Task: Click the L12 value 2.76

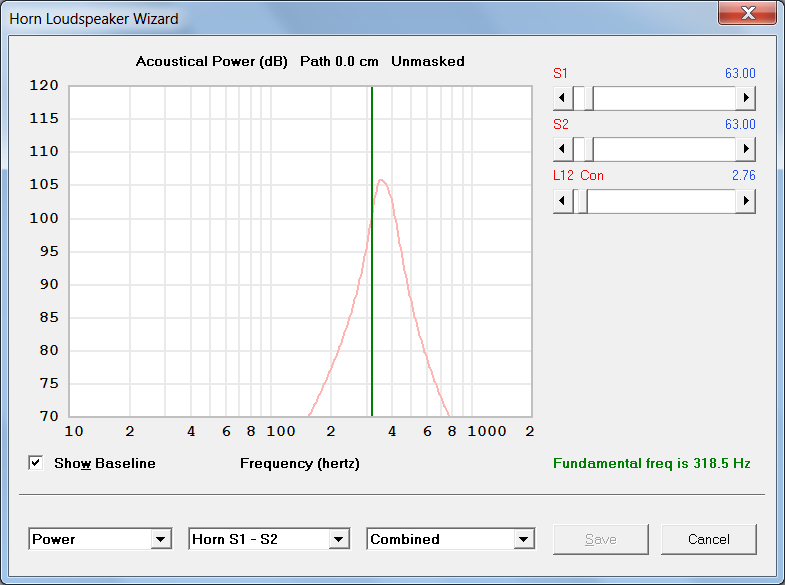Action: 743,175
